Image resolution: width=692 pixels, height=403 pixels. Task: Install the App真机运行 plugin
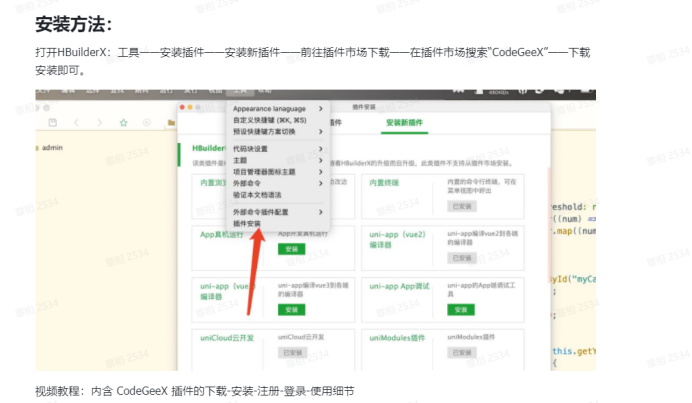click(x=291, y=249)
